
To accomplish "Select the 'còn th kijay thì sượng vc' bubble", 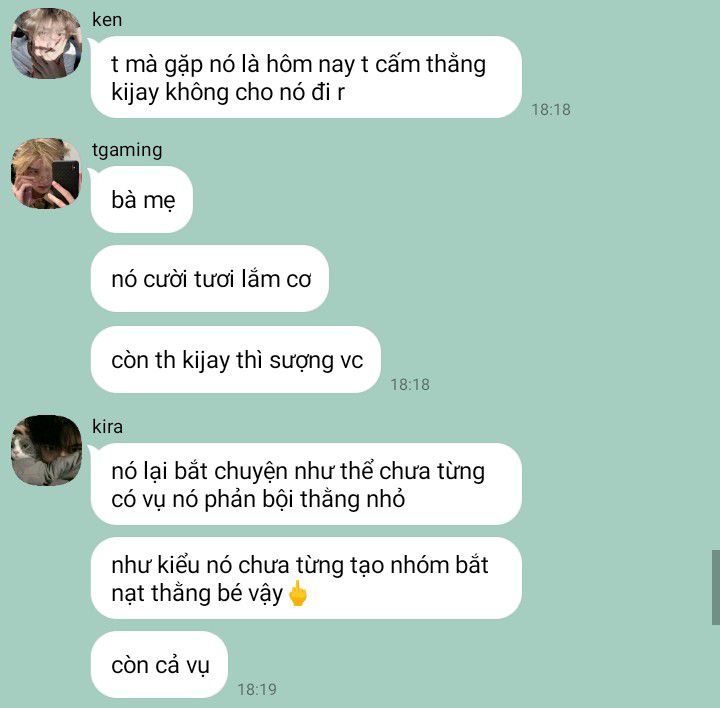I will (x=236, y=360).
